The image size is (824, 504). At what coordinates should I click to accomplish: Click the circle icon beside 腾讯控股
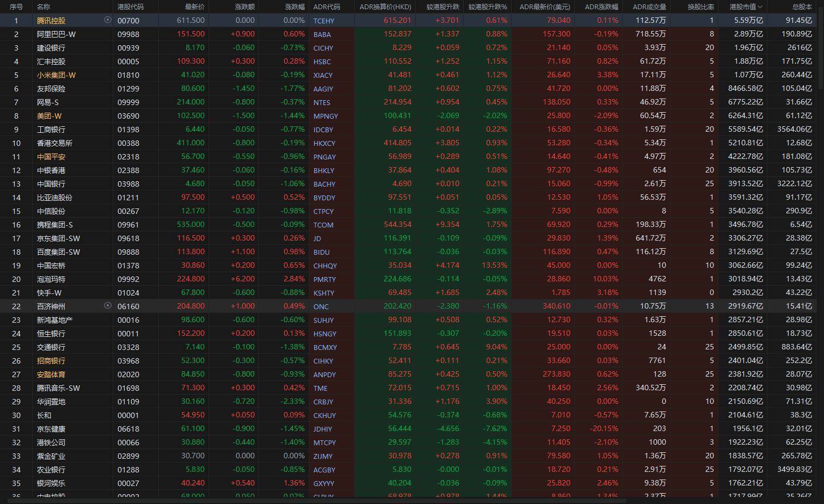click(107, 20)
